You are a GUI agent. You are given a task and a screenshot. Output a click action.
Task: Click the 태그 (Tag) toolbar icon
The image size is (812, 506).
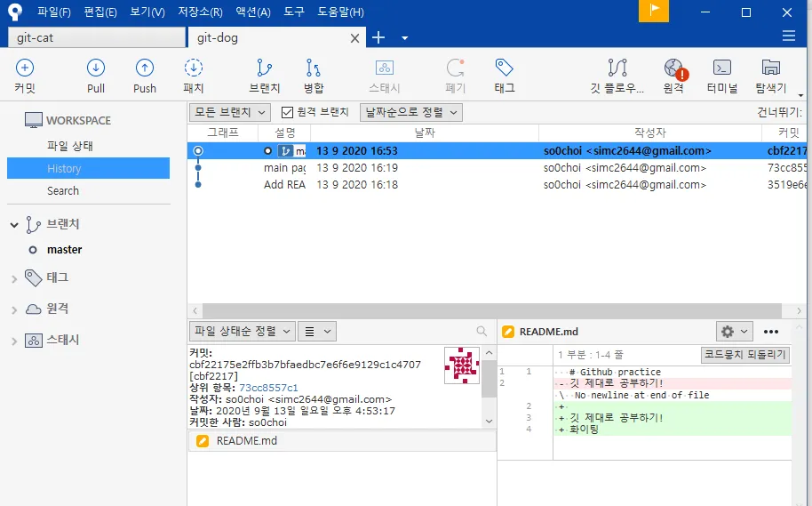[505, 76]
